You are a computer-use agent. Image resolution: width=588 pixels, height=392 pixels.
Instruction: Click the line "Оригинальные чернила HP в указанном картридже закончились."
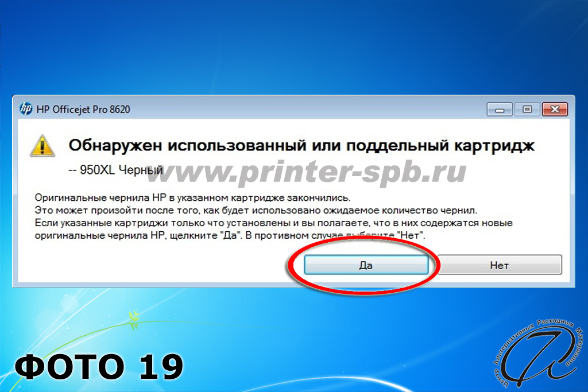click(192, 197)
